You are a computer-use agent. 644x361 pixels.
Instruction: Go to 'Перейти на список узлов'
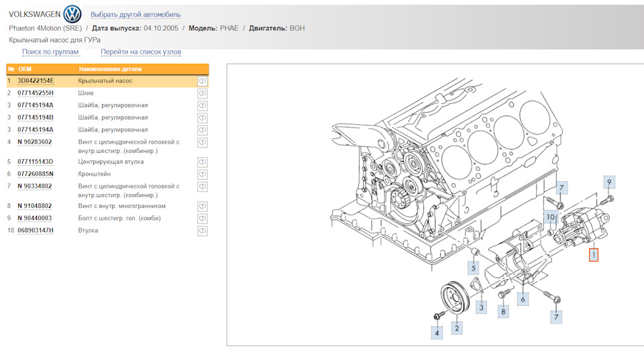pos(141,52)
